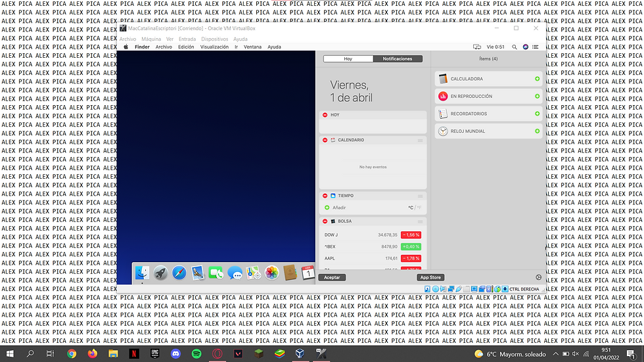
Task: Click VirtualBox hard disk activity indicator
Action: point(428,289)
